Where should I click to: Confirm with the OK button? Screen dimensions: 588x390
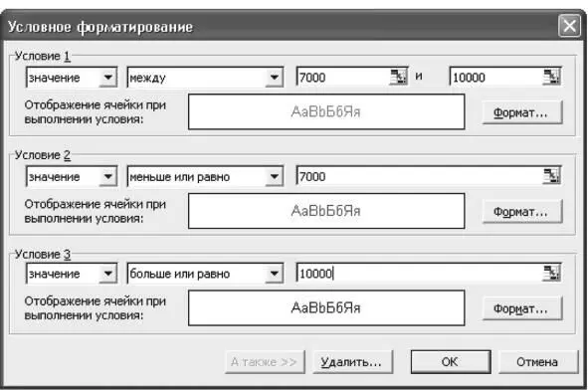451,362
